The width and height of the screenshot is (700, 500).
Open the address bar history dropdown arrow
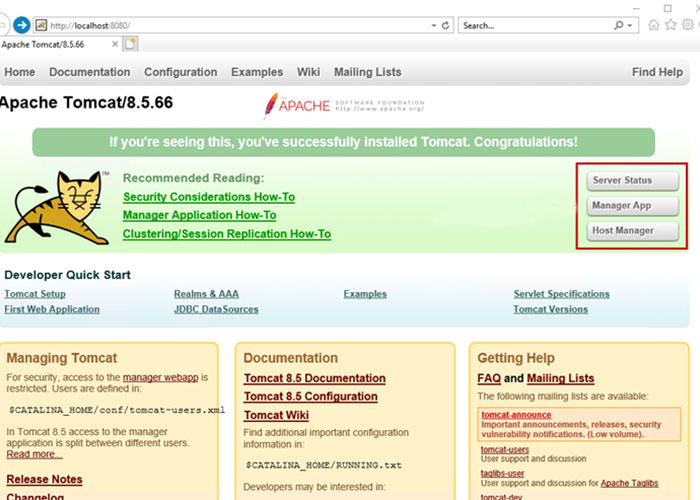pyautogui.click(x=433, y=25)
